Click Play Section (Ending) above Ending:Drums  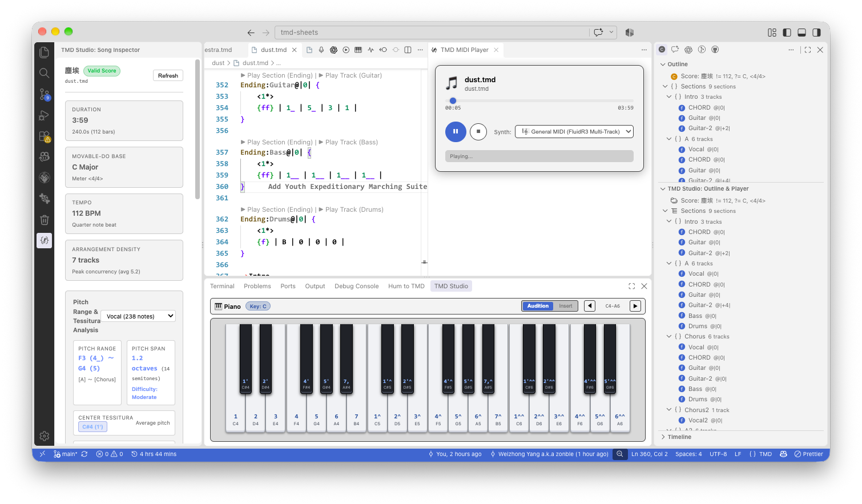(x=280, y=209)
